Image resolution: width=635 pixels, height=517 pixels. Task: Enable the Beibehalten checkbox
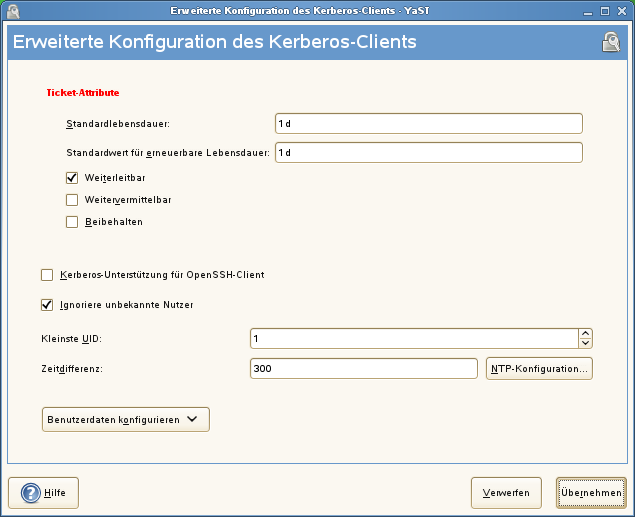[x=72, y=221]
